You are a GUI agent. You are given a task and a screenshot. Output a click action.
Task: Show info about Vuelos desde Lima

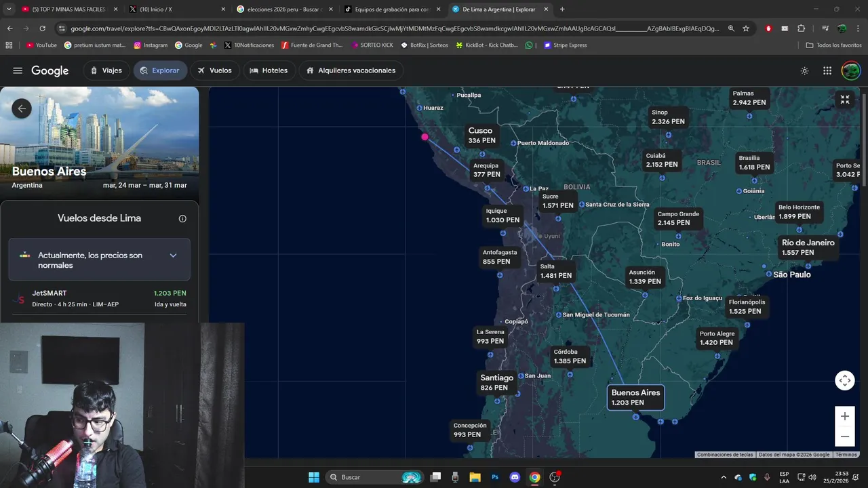[182, 218]
